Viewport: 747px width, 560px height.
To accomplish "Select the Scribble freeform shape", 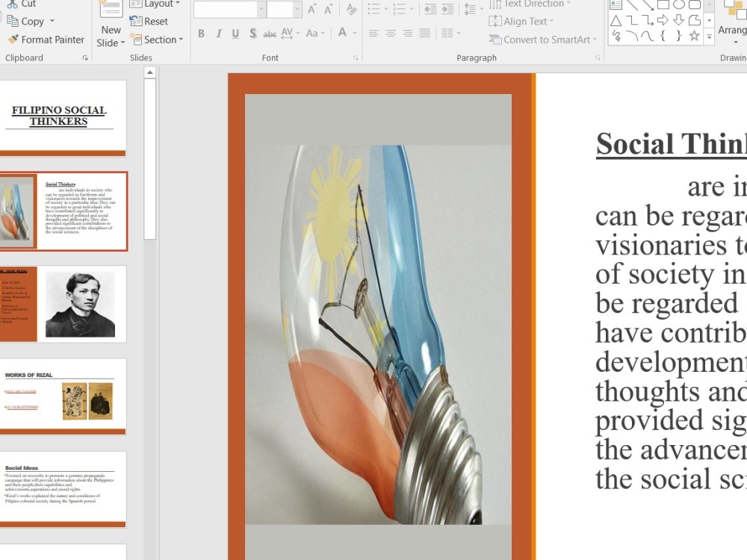I will pos(616,36).
